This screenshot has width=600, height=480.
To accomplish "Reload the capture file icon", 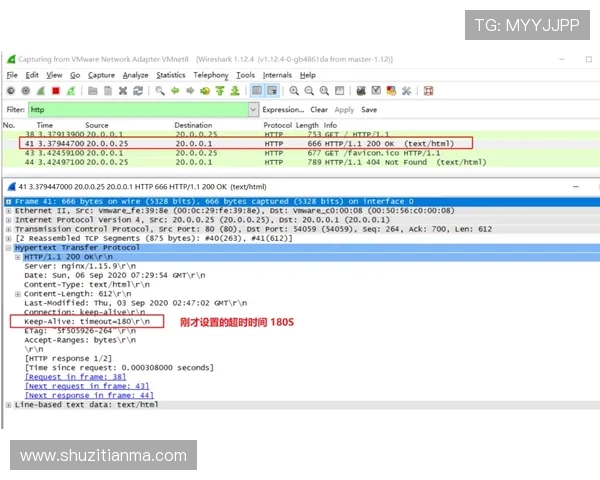I will [138, 91].
